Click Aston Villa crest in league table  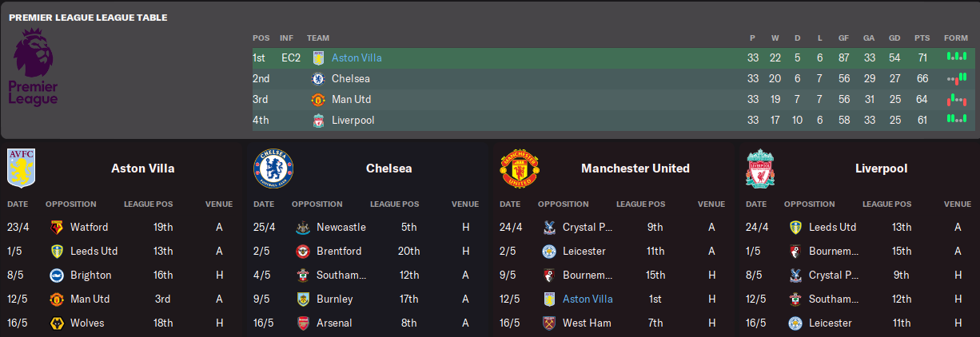(x=318, y=58)
